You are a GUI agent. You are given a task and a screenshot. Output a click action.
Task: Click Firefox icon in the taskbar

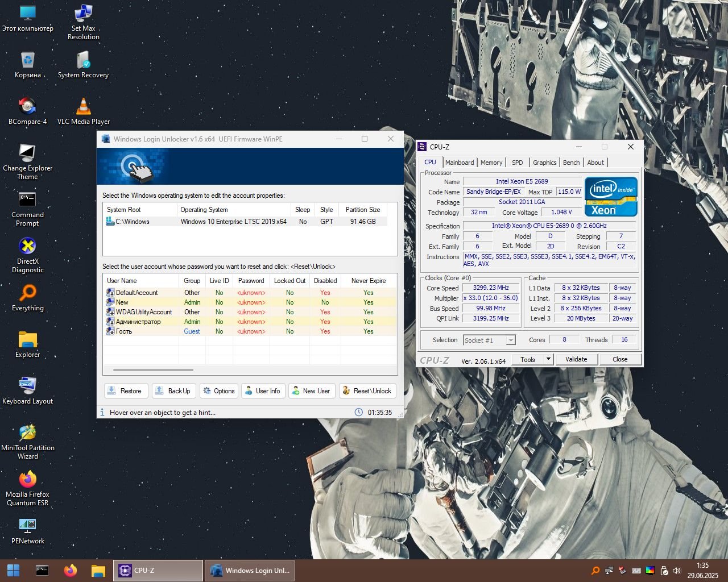pyautogui.click(x=71, y=571)
